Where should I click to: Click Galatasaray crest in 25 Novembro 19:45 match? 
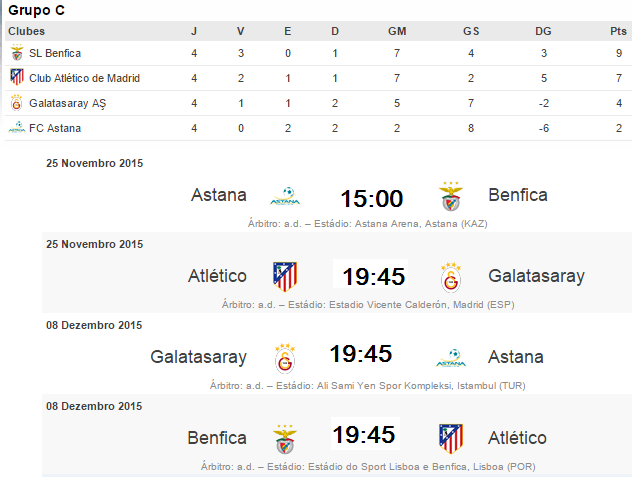452,276
